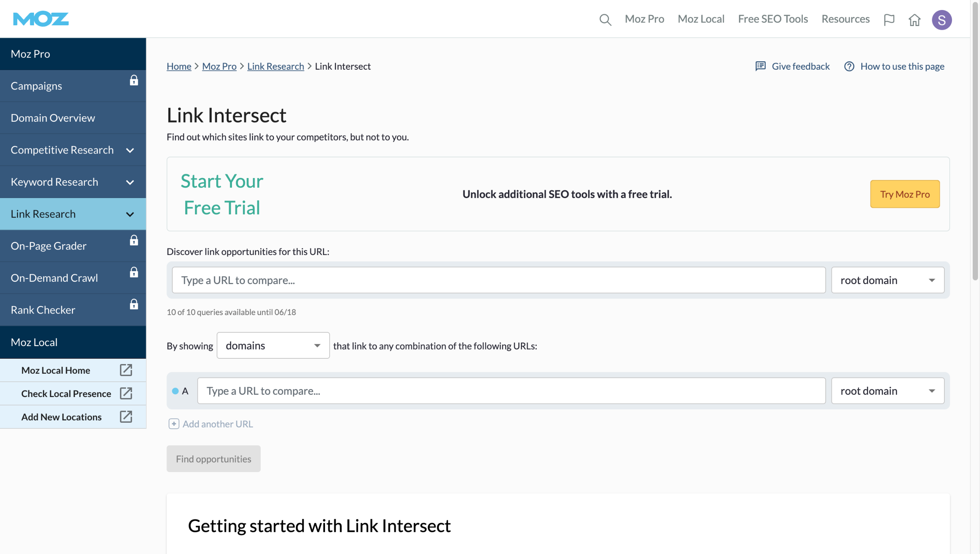
Task: Click the Moz logo
Action: pyautogui.click(x=41, y=19)
